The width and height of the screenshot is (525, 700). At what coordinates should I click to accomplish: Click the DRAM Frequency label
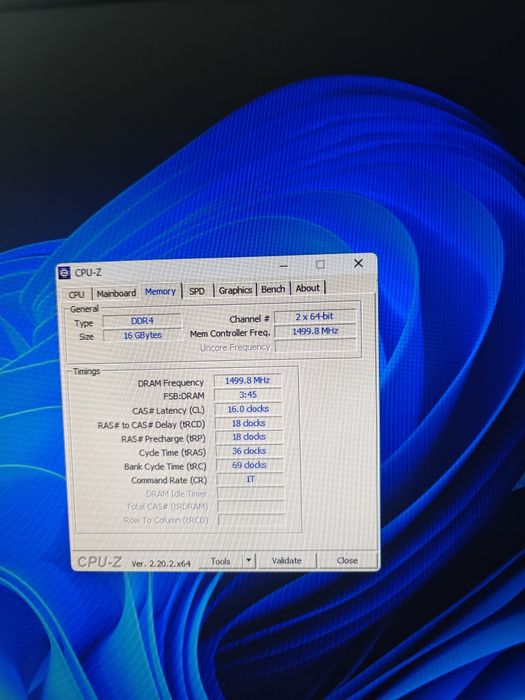171,383
